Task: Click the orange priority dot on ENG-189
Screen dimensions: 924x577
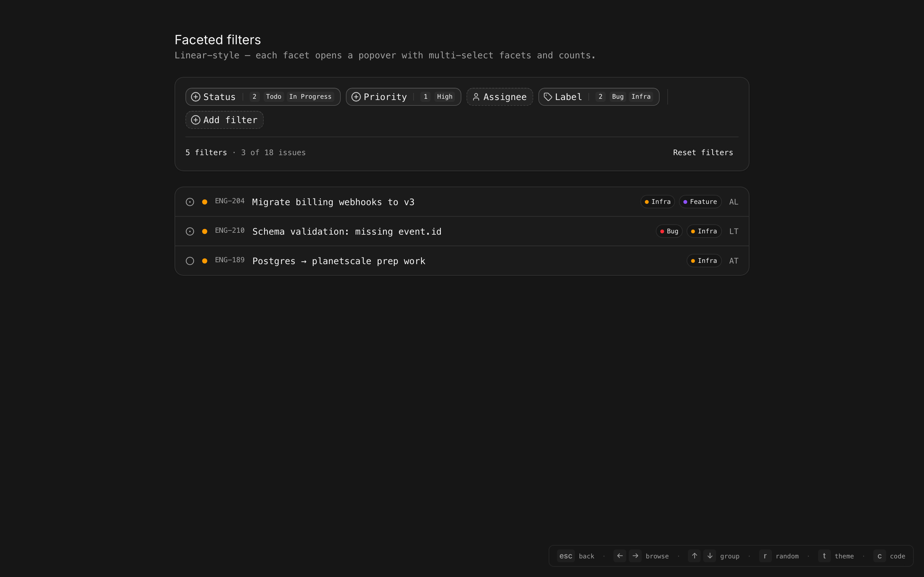Action: coord(205,261)
